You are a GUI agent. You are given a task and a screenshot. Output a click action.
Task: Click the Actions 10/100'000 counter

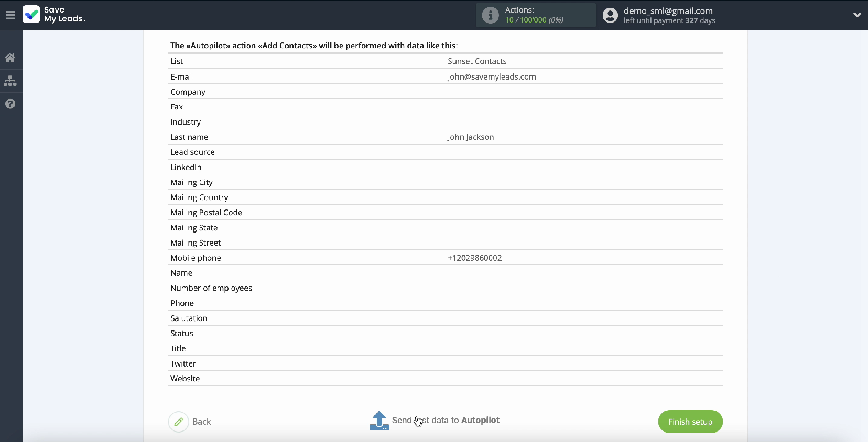point(534,20)
